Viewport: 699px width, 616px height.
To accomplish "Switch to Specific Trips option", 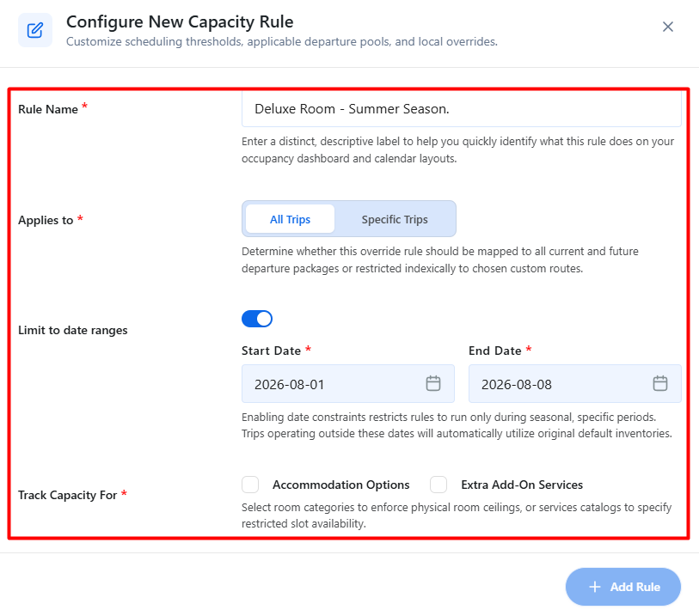I will 395,219.
